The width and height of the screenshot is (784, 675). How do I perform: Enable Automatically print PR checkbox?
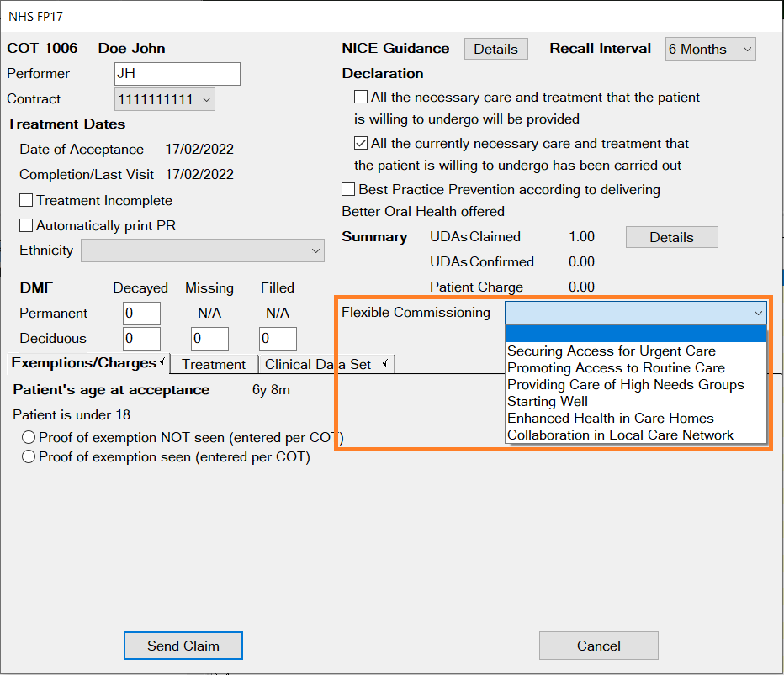click(27, 226)
